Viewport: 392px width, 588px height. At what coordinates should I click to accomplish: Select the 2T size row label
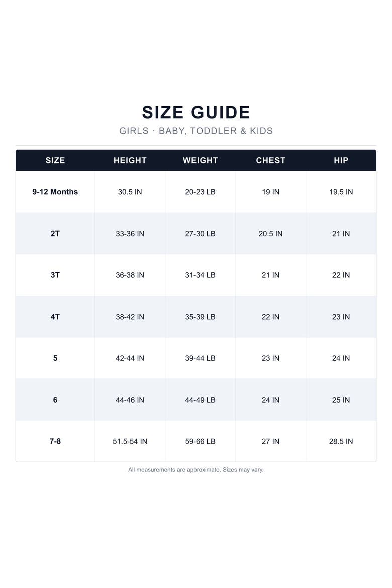click(x=55, y=234)
